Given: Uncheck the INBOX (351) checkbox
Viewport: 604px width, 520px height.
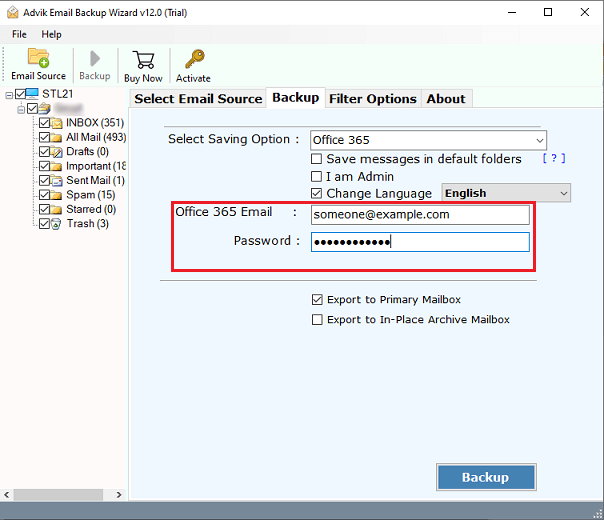Looking at the screenshot, I should point(44,123).
